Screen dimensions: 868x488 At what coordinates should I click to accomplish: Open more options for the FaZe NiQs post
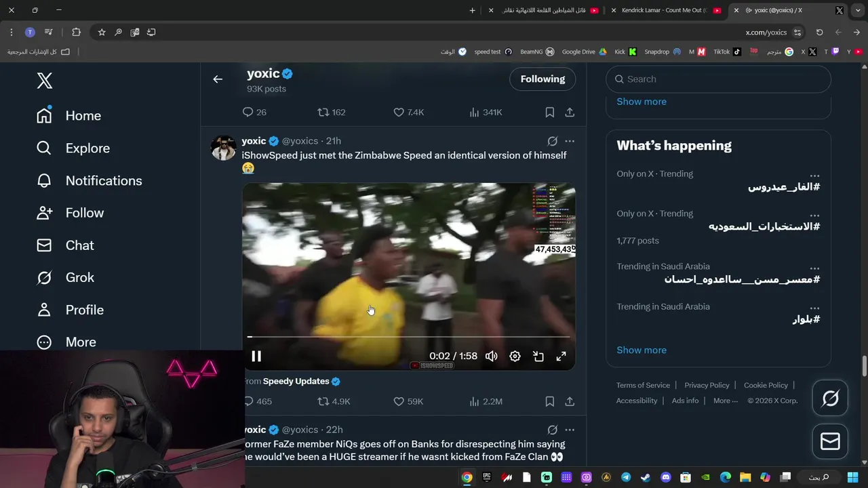coord(570,430)
